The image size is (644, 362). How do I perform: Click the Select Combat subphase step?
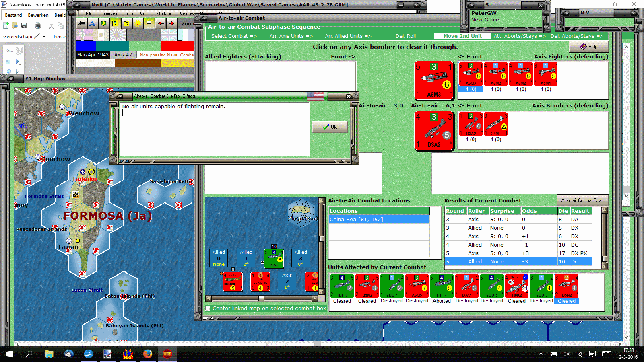pyautogui.click(x=234, y=36)
